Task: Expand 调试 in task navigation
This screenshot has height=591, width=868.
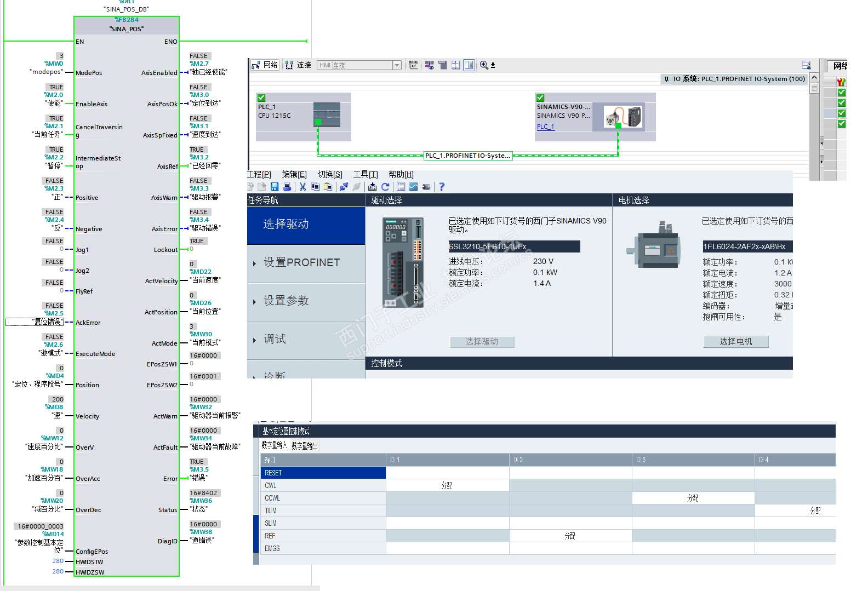Action: 306,340
